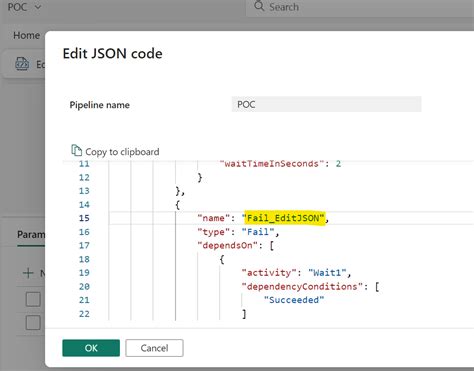
Task: Click the "Succeeded" value on line 21
Action: [x=294, y=300]
